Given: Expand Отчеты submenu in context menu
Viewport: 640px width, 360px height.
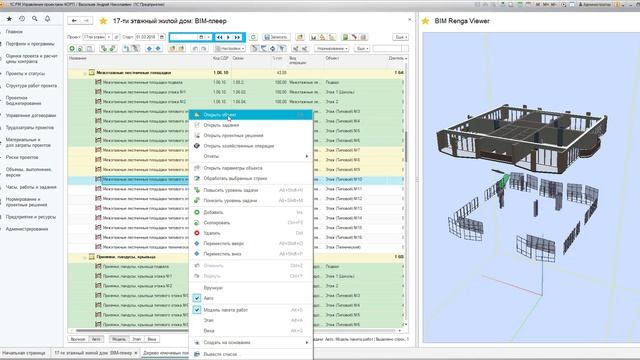Looking at the screenshot, I should (251, 156).
